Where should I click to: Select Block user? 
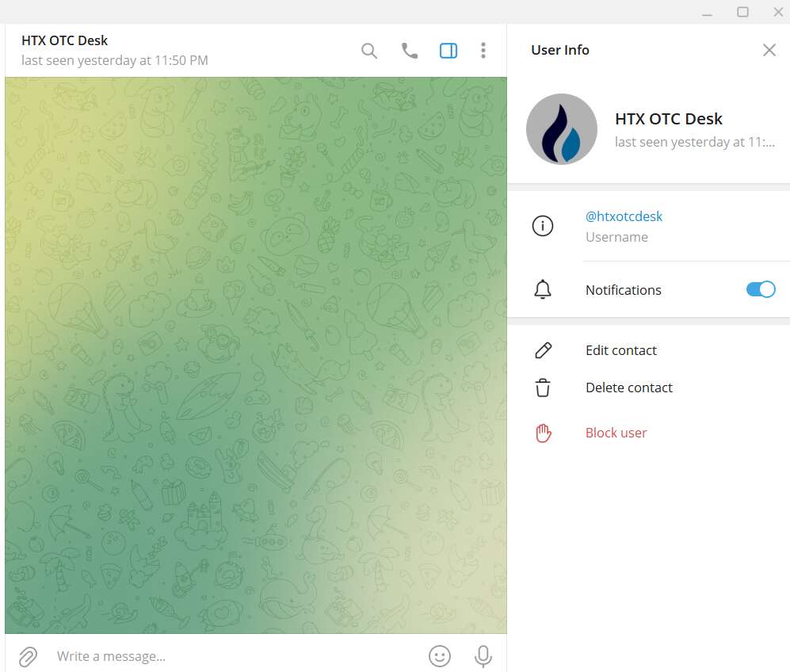point(616,433)
